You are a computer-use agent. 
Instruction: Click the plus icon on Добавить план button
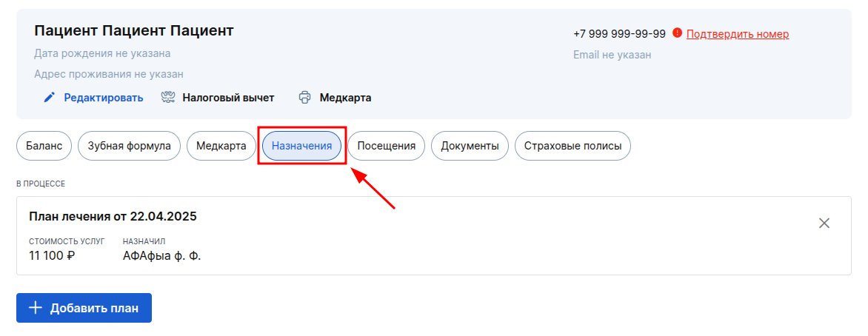36,308
